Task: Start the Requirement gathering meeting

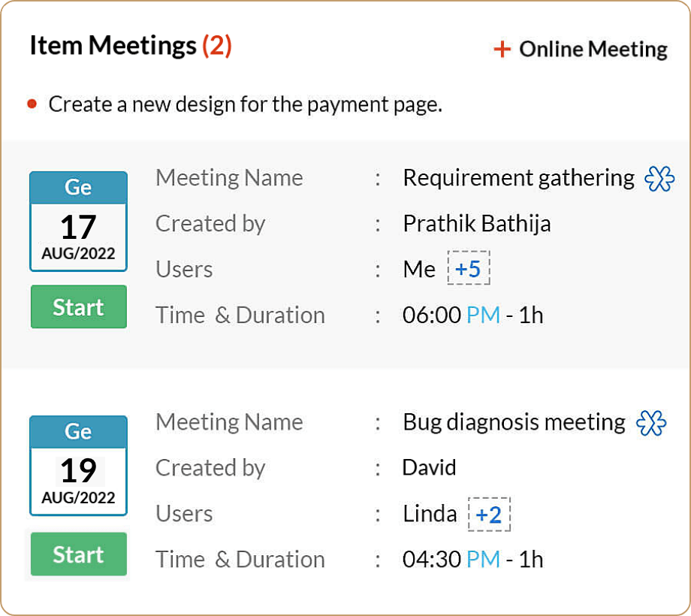Action: point(78,306)
